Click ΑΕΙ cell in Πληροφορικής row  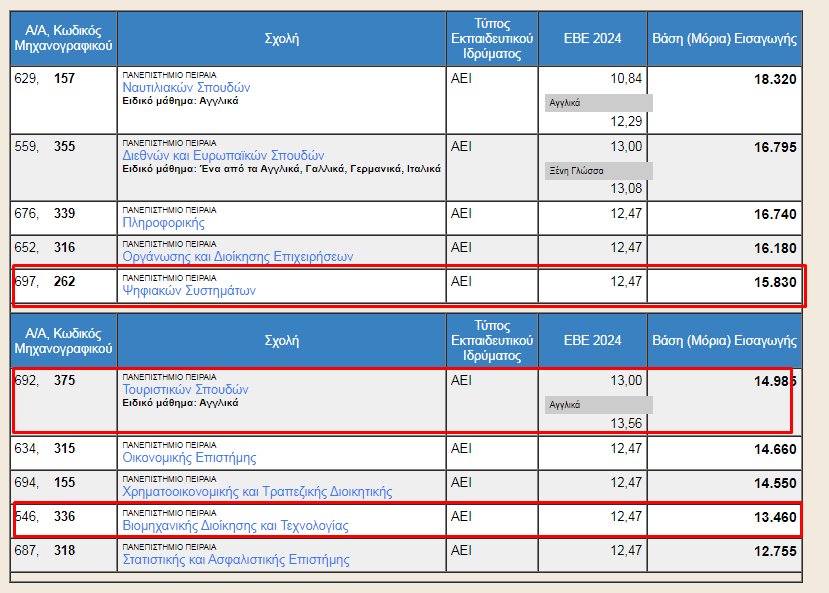coord(492,218)
